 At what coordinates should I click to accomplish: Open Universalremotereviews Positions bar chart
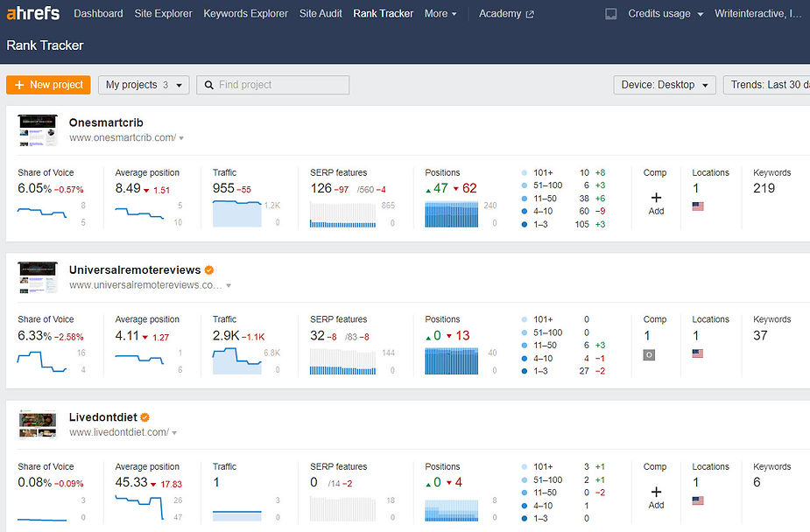[x=452, y=360]
